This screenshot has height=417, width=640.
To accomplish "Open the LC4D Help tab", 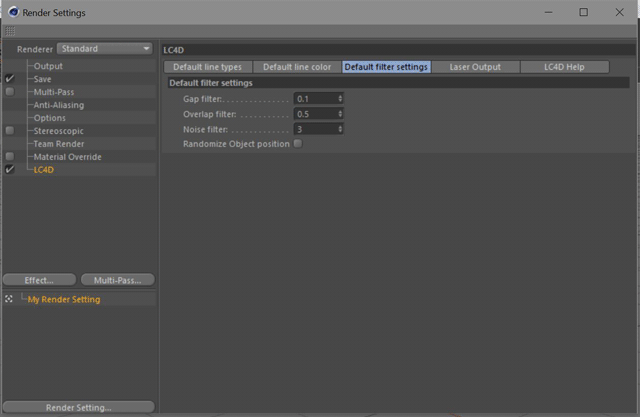I will point(564,67).
